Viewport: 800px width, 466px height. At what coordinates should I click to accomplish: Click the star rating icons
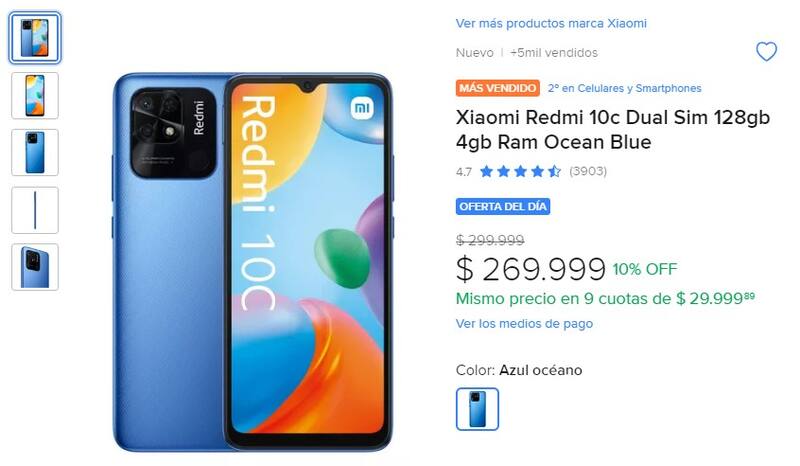520,171
